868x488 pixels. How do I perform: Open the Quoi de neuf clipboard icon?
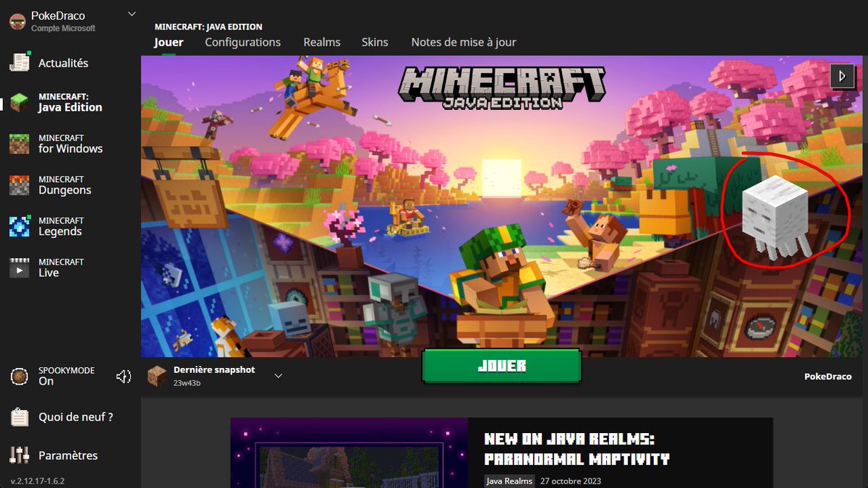pyautogui.click(x=19, y=417)
